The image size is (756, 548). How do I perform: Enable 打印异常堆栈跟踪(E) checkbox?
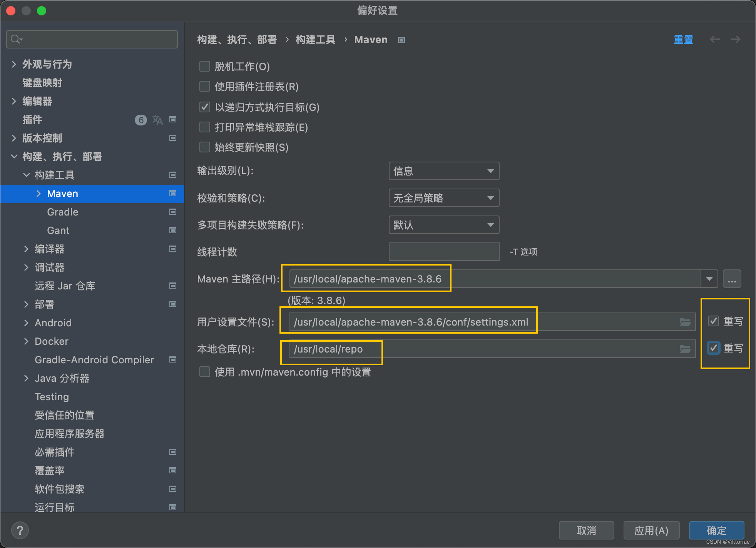coord(205,127)
